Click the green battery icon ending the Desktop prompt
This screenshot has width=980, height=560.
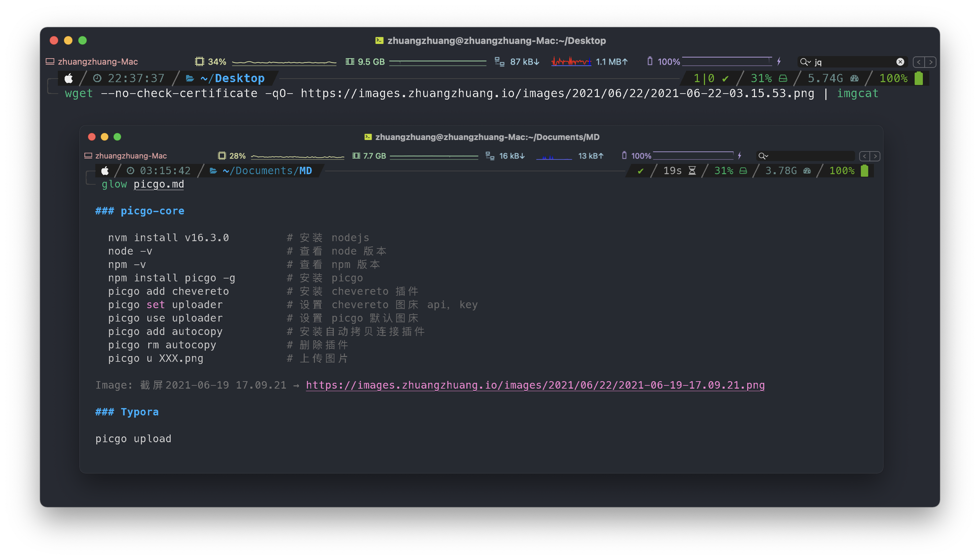pos(919,78)
